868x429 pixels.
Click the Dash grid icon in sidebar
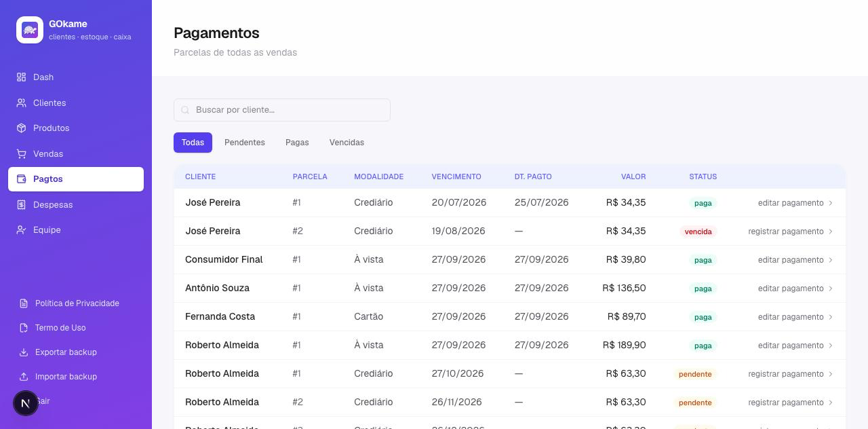coord(22,77)
